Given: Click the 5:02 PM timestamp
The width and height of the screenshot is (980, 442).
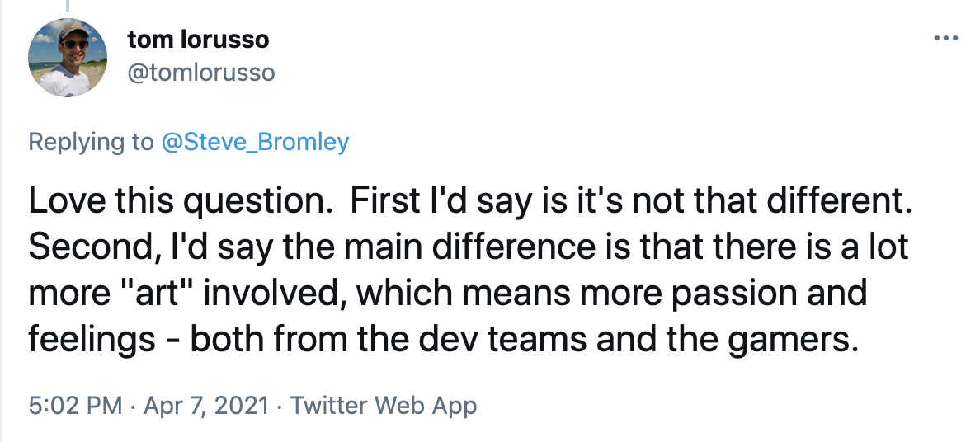Looking at the screenshot, I should [x=75, y=406].
